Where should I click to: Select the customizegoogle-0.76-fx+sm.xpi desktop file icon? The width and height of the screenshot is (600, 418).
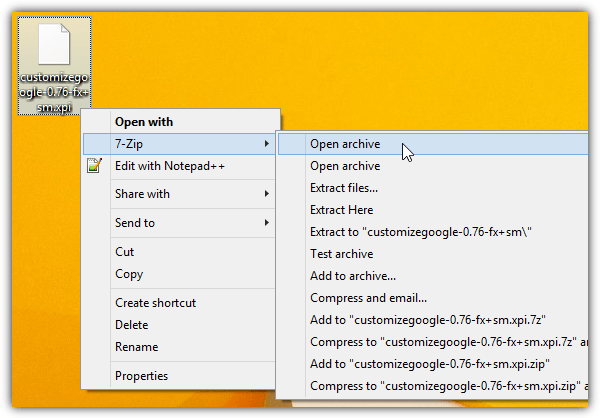(54, 66)
